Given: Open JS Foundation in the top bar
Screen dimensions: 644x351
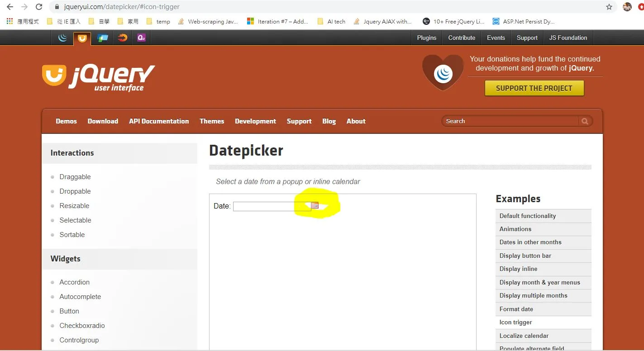Looking at the screenshot, I should (568, 38).
